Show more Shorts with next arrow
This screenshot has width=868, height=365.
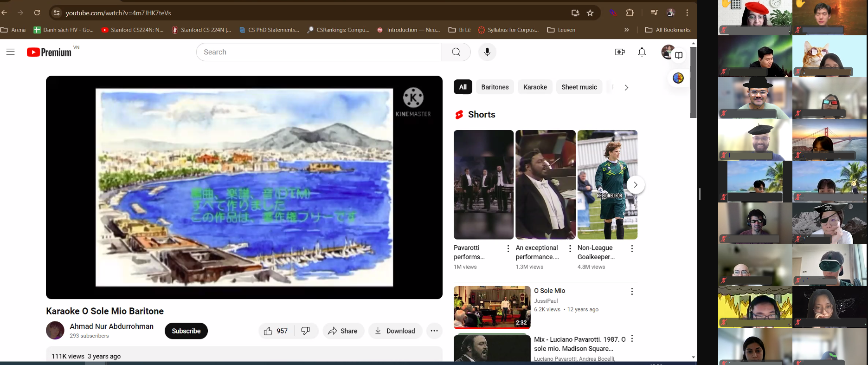click(636, 185)
